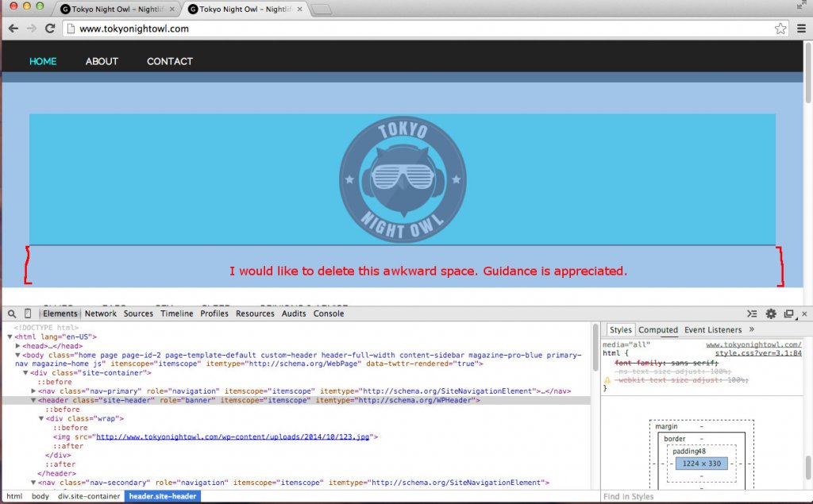This screenshot has height=504, width=813.
Task: Go back using browser back arrow
Action: [x=13, y=29]
